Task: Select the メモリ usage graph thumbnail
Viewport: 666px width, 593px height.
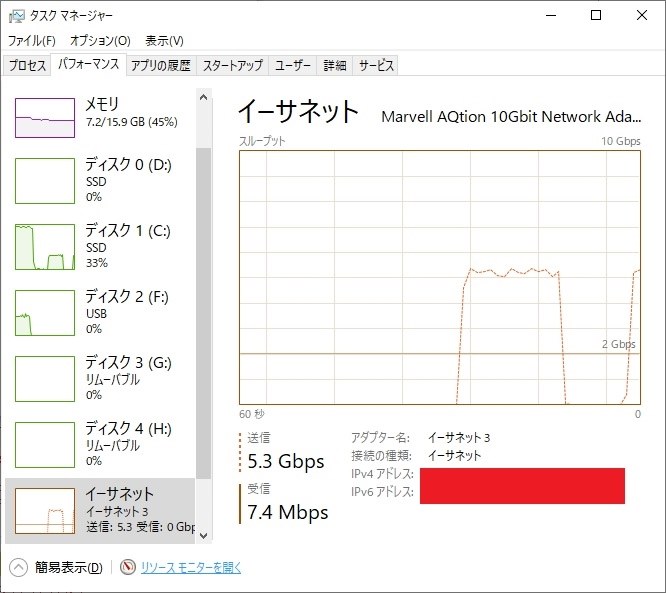Action: (x=45, y=118)
